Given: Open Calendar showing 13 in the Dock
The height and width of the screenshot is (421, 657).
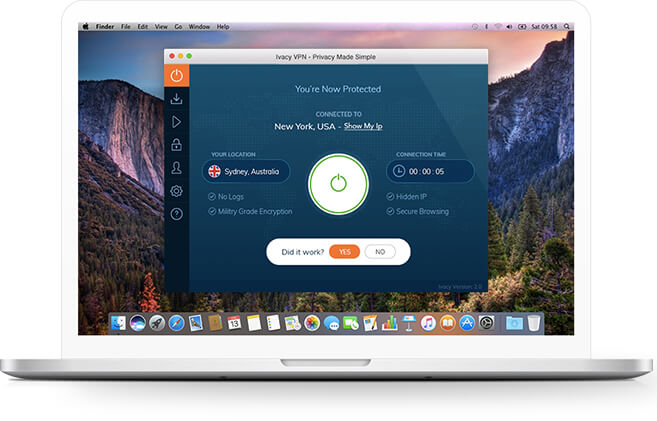Looking at the screenshot, I should point(234,323).
